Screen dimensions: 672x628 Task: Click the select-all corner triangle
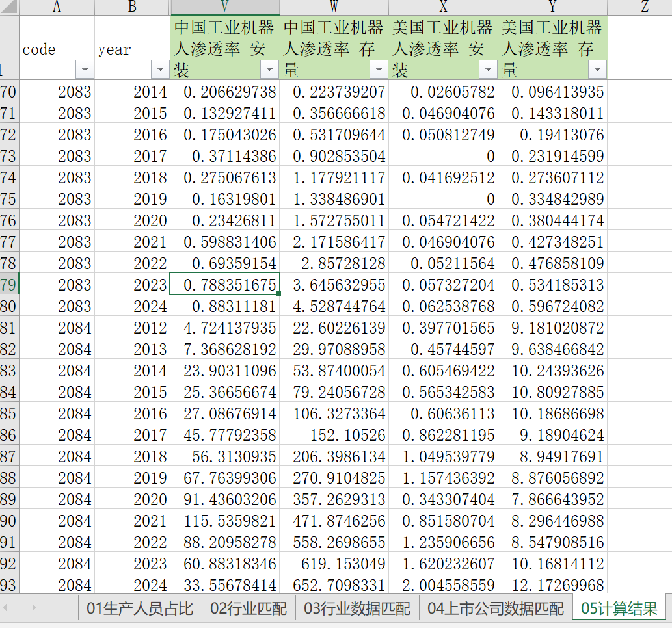click(x=9, y=7)
